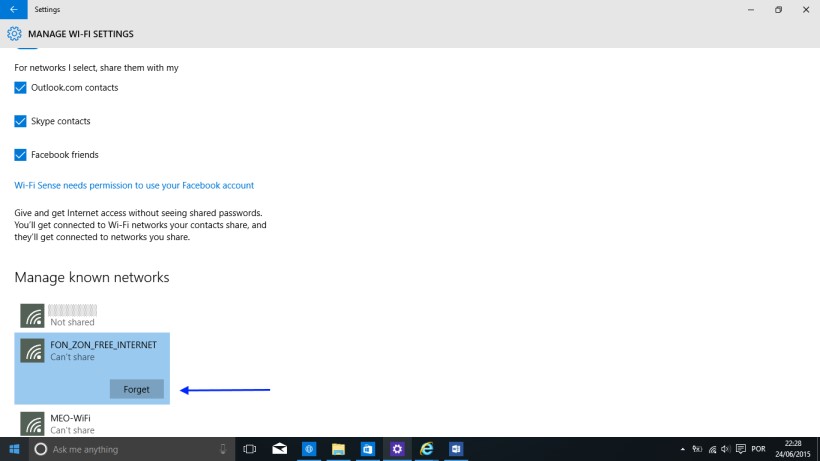Select the Not shared network entry

(x=72, y=316)
